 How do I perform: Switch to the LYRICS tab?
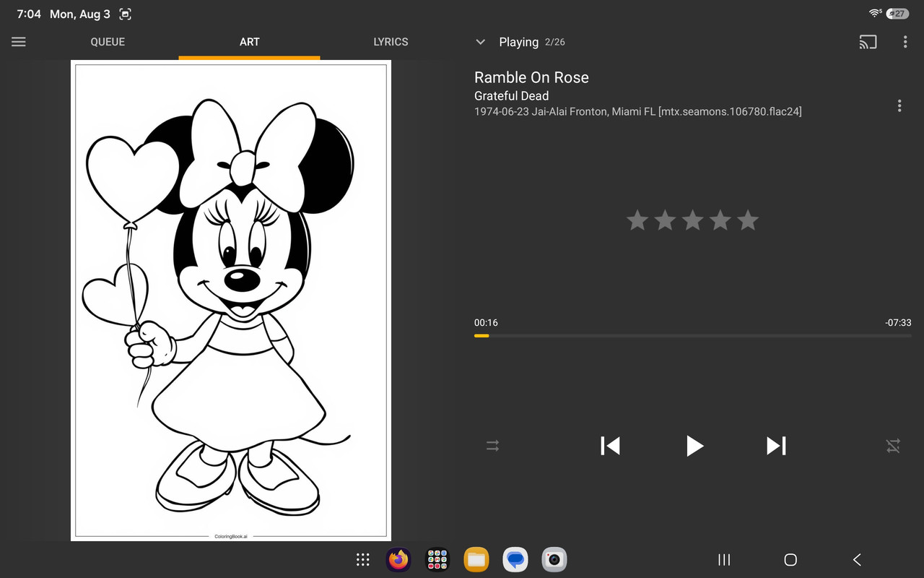pos(391,42)
